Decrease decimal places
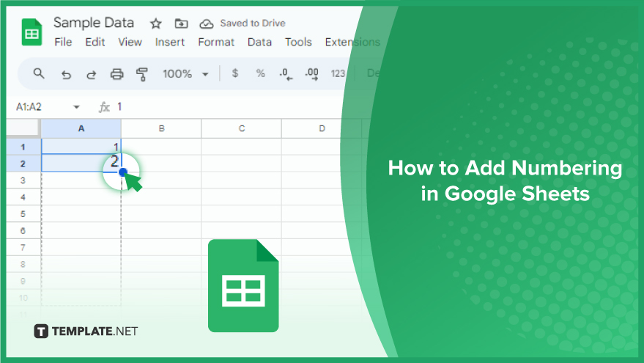Viewport: 644px width, 363px height. click(286, 74)
